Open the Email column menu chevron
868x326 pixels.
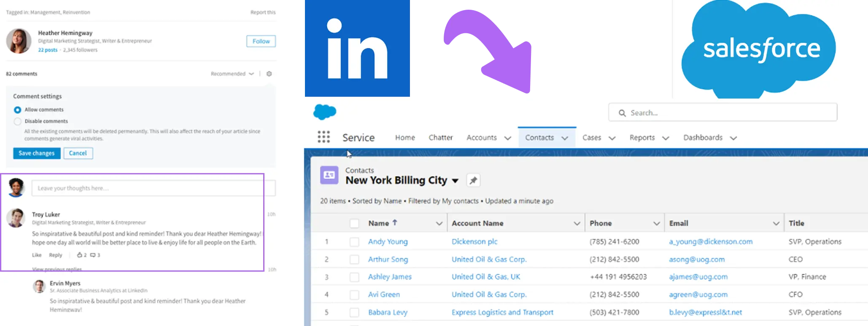click(776, 224)
